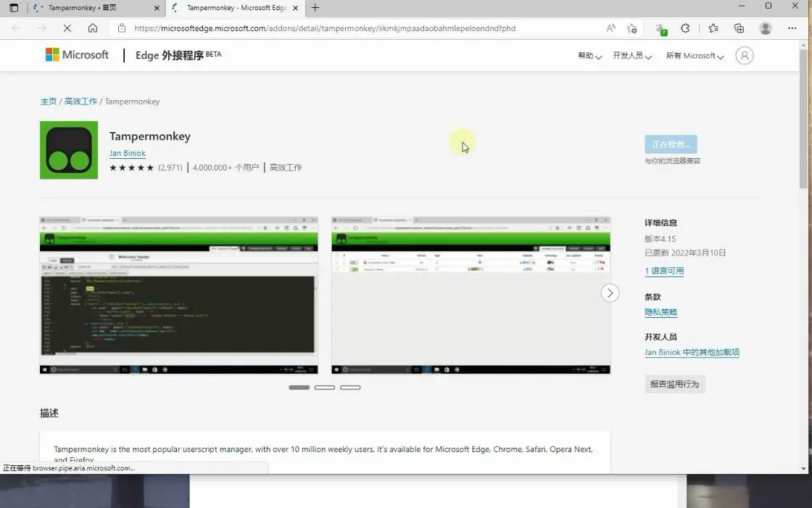View site information lock icon
The image size is (812, 508).
click(x=122, y=28)
